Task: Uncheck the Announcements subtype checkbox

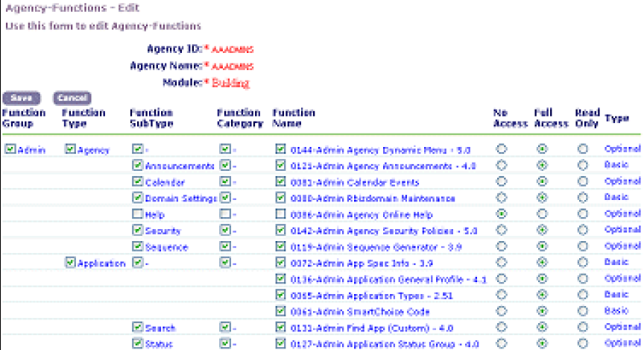Action: 137,166
